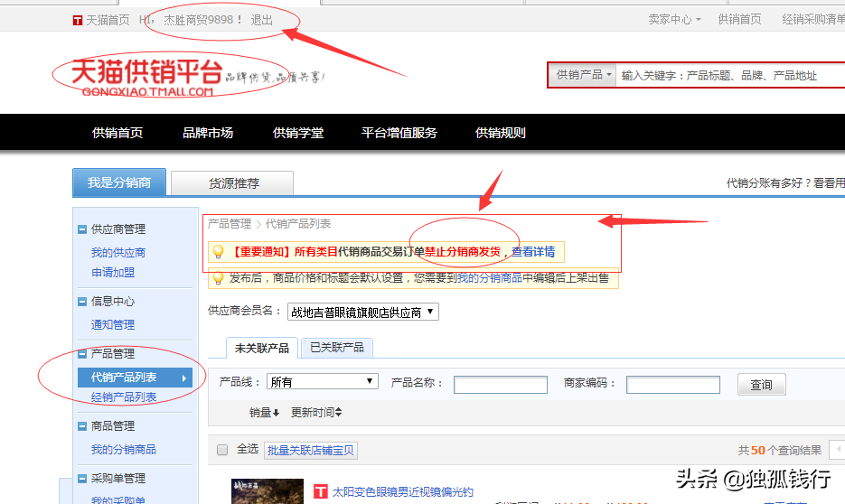Select 代销产品列表 sidebar item

click(135, 378)
